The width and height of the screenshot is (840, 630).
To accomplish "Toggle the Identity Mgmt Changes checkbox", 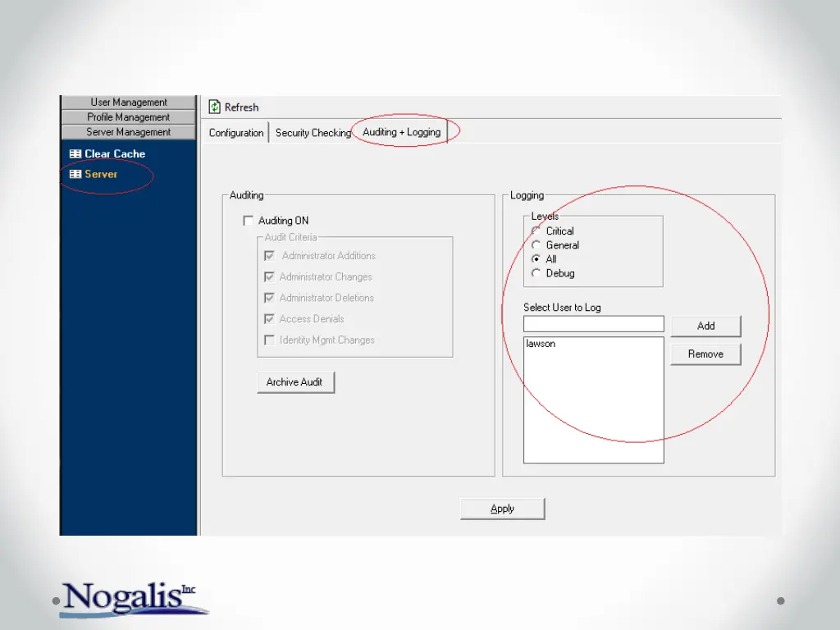I will tap(269, 340).
